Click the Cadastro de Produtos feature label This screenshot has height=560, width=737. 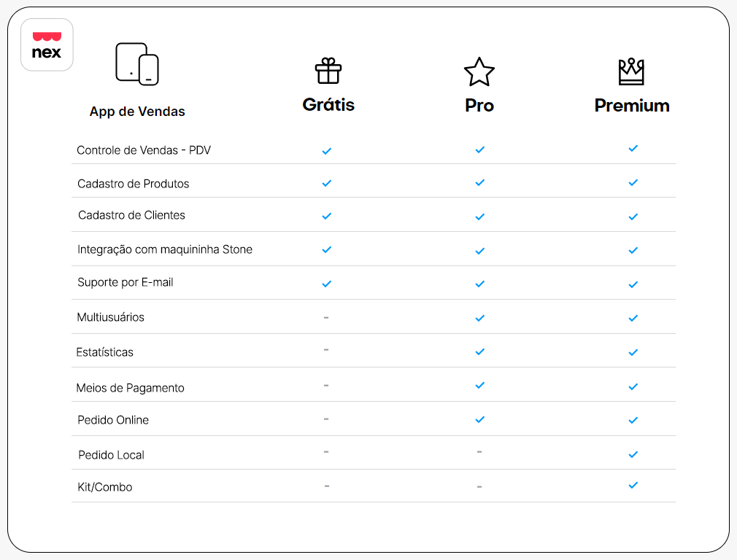tap(134, 184)
